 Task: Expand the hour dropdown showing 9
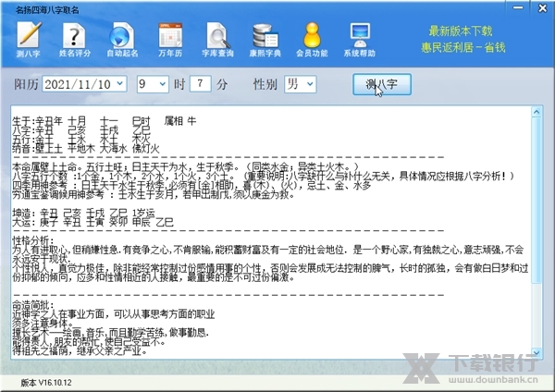click(163, 84)
